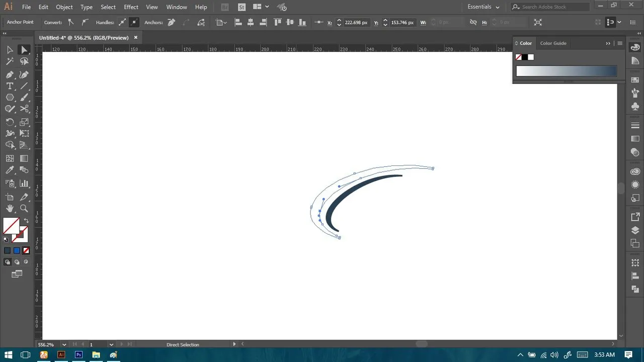Select the Polygon shape tool

[x=10, y=98]
